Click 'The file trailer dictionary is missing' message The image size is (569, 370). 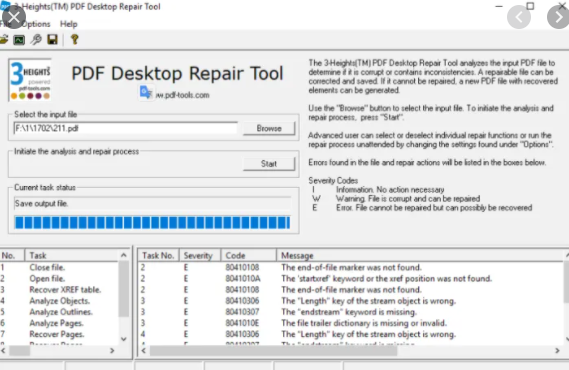point(364,323)
